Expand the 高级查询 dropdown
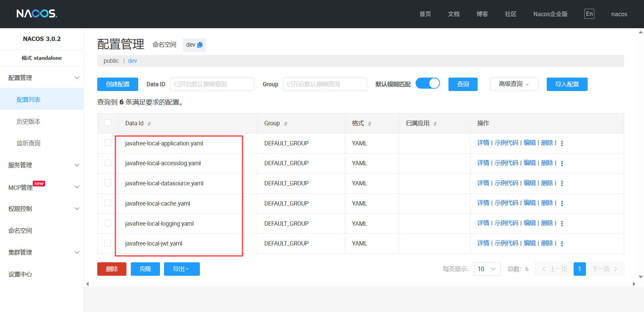This screenshot has height=312, width=644. tap(514, 84)
